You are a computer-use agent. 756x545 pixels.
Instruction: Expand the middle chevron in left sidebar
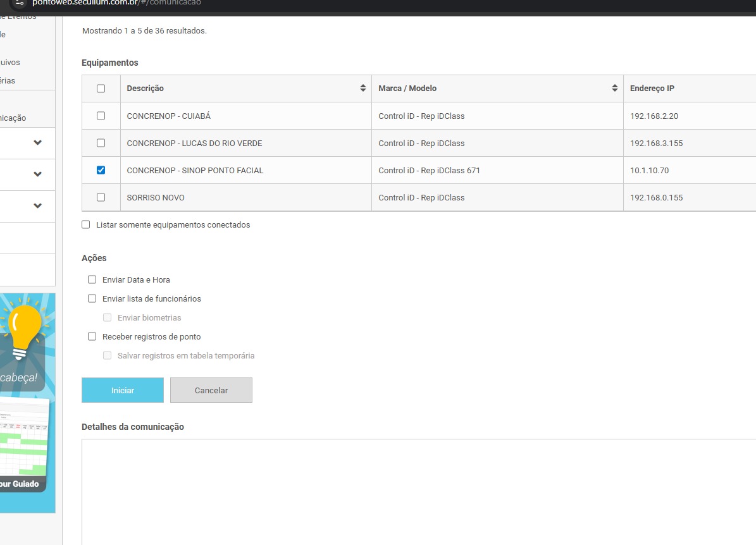point(38,175)
